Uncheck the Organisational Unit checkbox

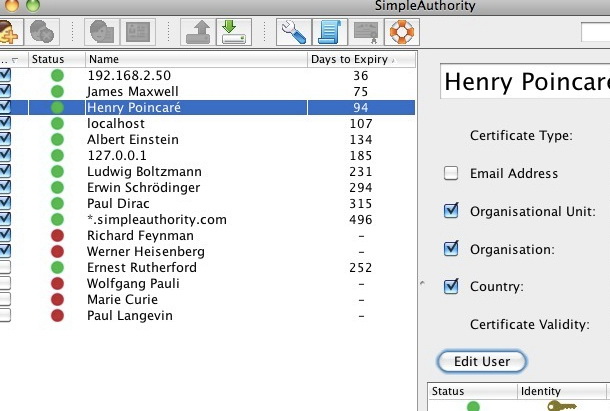tap(451, 211)
